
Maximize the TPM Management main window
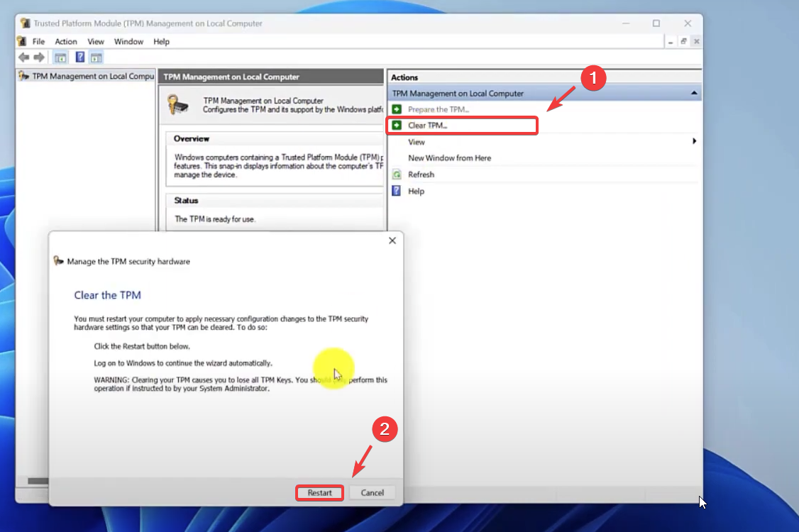[656, 23]
